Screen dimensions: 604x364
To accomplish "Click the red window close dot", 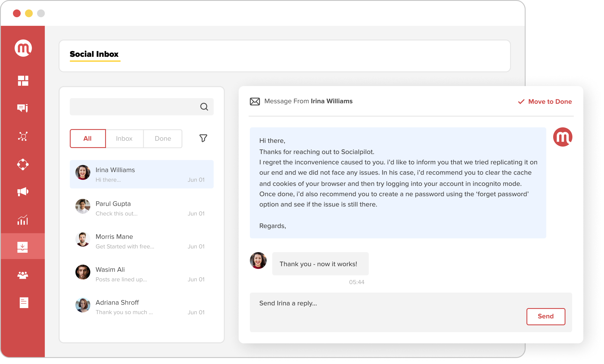I will 17,13.
